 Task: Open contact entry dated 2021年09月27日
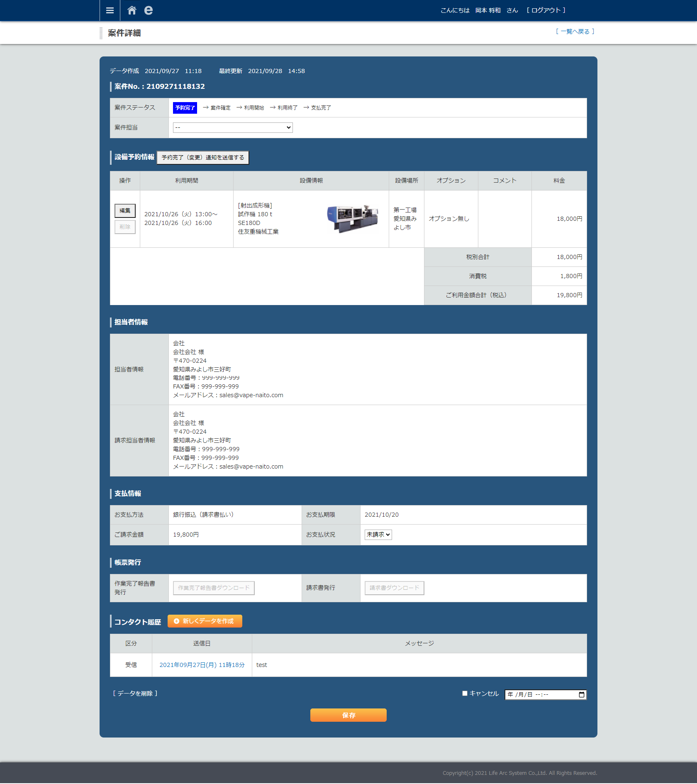(x=202, y=665)
